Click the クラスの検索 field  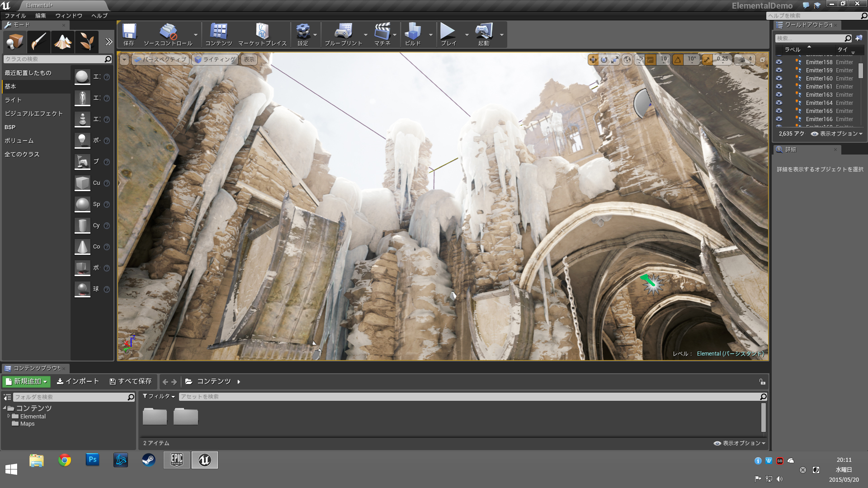click(57, 59)
